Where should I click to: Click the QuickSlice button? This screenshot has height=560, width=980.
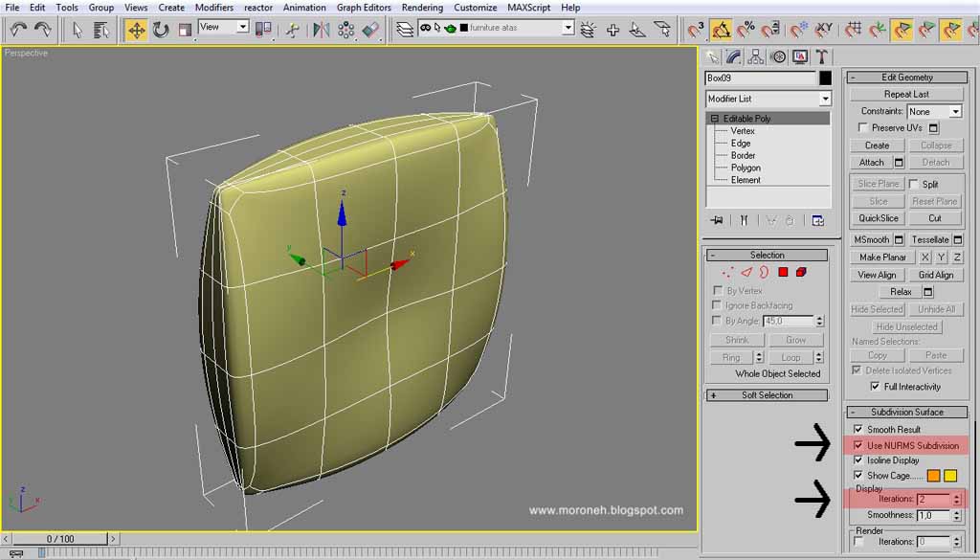[879, 218]
